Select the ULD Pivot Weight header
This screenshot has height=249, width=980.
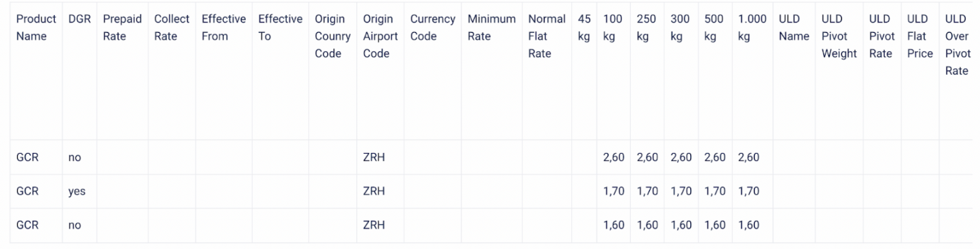click(x=839, y=36)
